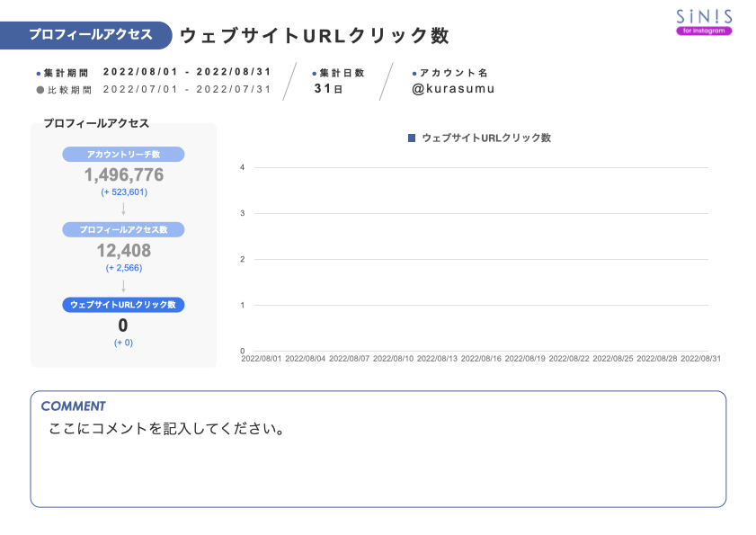
Task: Expand the アカウントリーチ数 pill
Action: click(x=124, y=154)
